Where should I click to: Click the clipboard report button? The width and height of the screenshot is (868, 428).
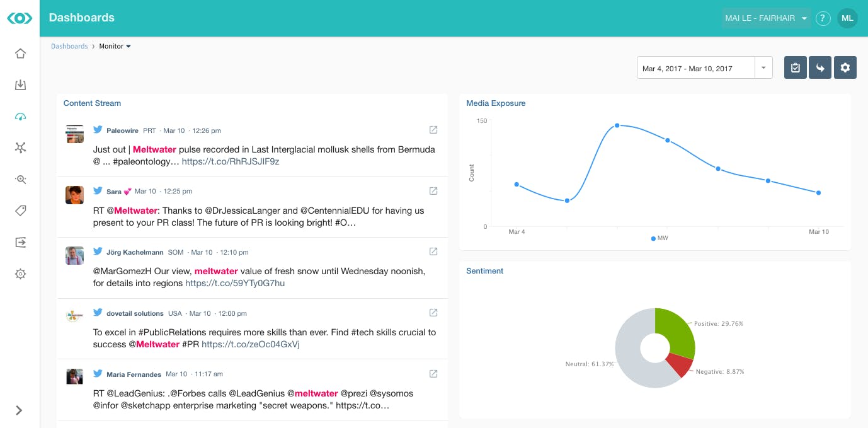pos(796,68)
